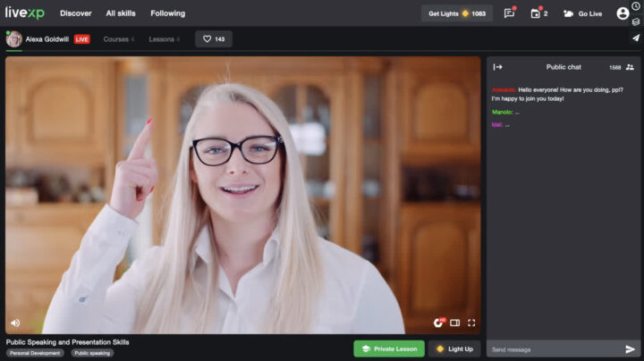The image size is (644, 361).
Task: Mute the video using the speaker icon
Action: click(15, 323)
